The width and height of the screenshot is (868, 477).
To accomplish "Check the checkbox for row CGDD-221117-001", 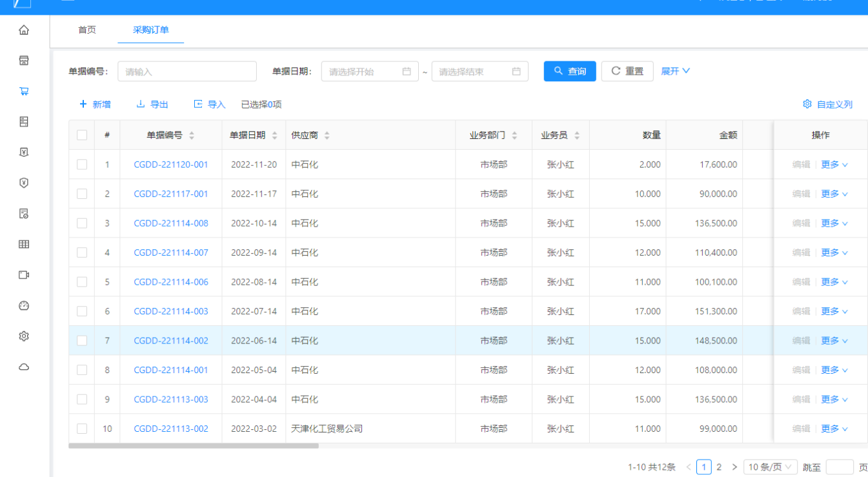I will pos(82,194).
